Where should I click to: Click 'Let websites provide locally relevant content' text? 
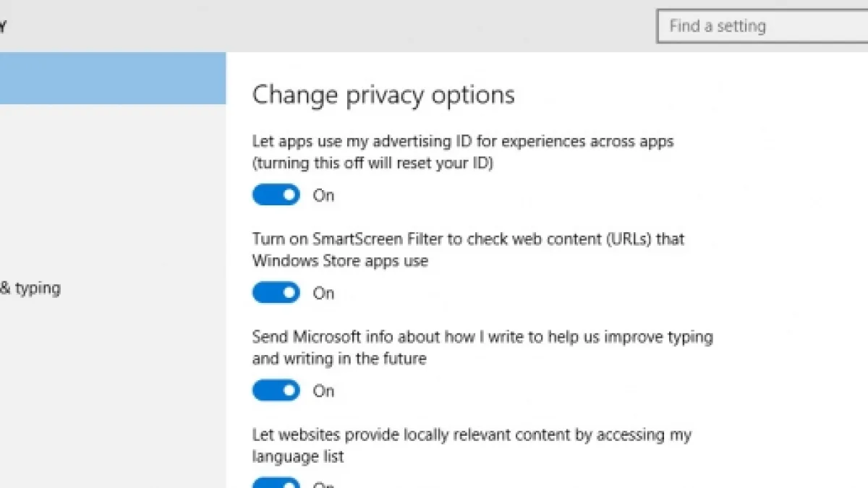tap(472, 435)
